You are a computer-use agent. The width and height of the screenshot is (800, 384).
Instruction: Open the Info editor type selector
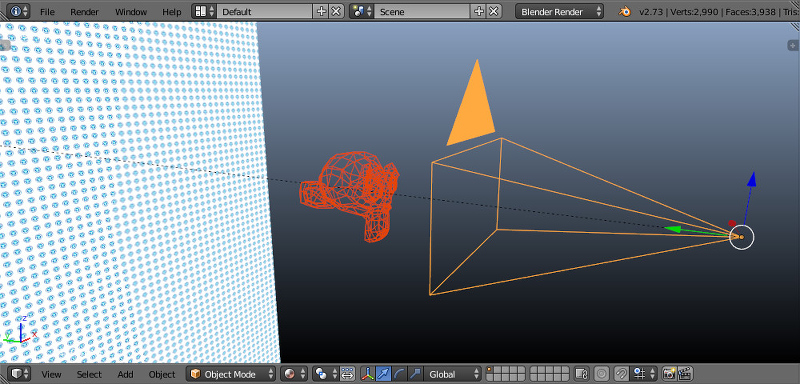[x=18, y=11]
